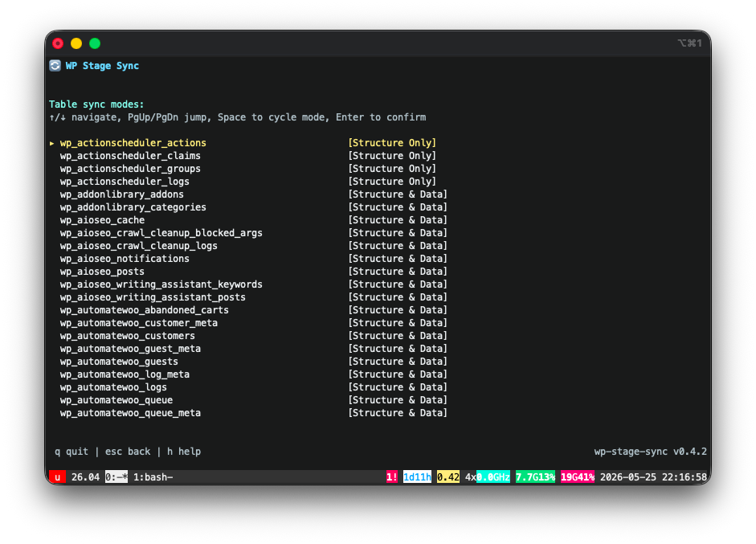756x544 pixels.
Task: Click the q quit hint
Action: click(72, 452)
